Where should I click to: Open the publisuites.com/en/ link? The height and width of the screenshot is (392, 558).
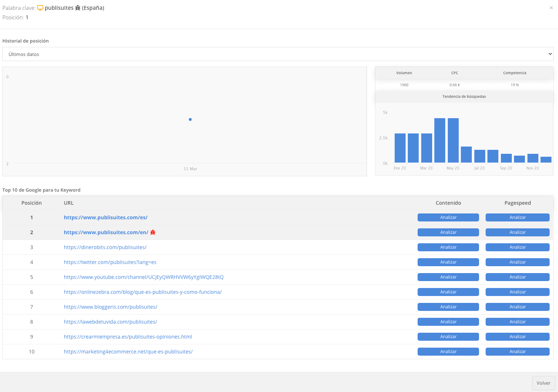click(105, 232)
